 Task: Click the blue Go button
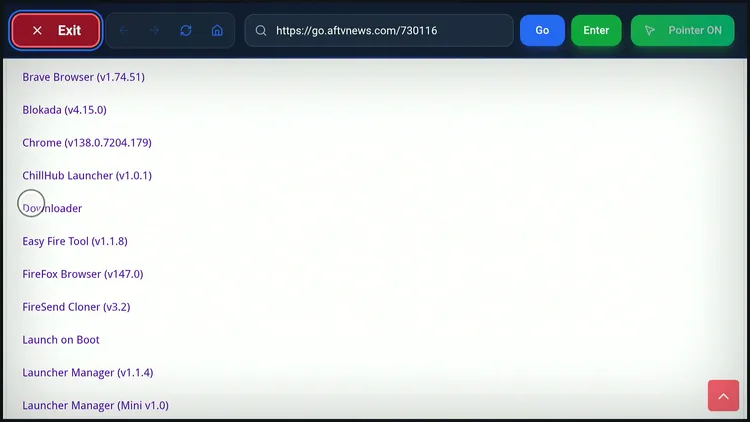point(542,30)
